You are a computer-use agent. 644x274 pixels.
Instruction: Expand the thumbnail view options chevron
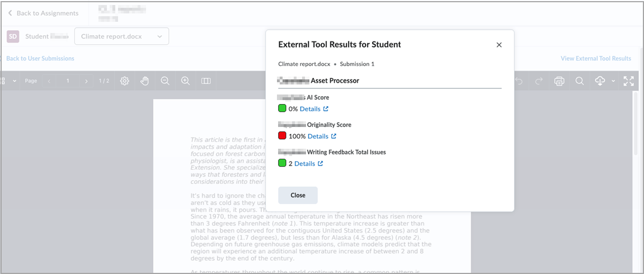[15, 81]
